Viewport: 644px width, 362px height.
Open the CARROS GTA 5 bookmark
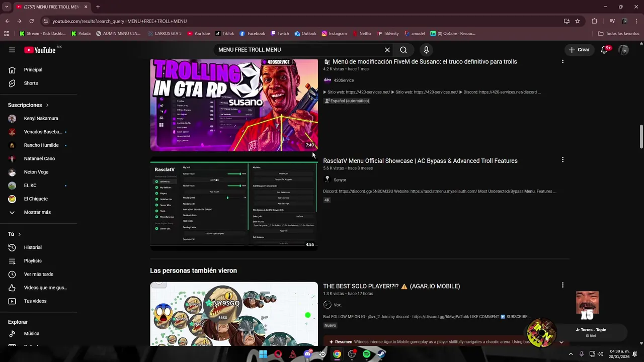pyautogui.click(x=164, y=34)
